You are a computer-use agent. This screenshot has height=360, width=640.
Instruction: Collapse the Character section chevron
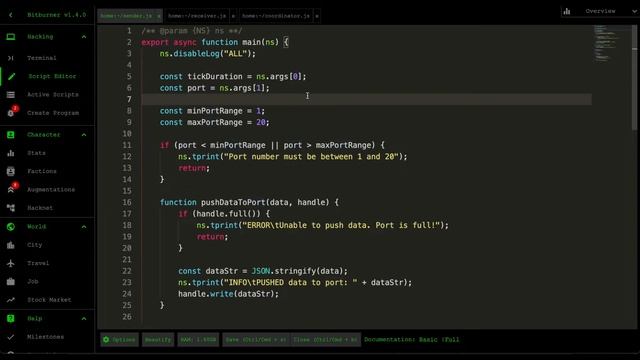84,135
